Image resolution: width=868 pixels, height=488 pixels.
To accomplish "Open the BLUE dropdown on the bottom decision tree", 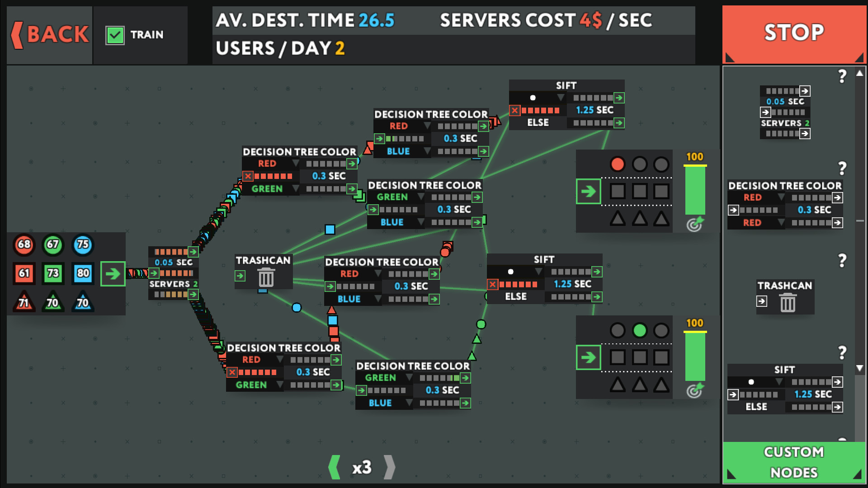I will click(409, 403).
